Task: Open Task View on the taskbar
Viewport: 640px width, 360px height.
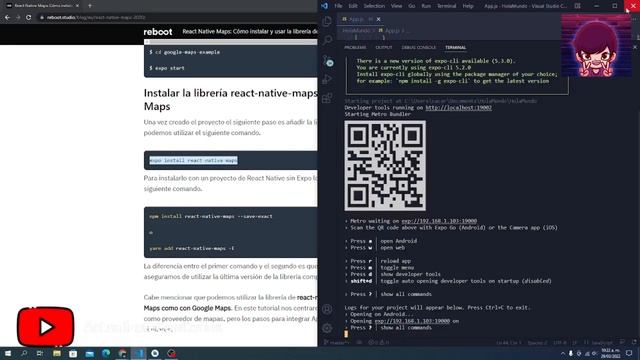Action: (x=40, y=353)
